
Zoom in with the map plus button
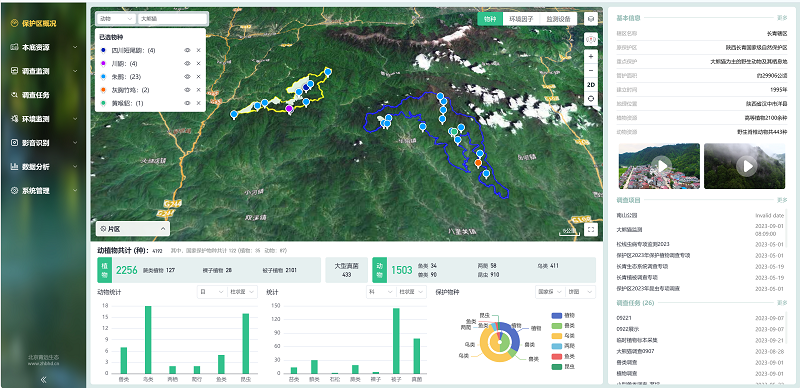click(591, 56)
